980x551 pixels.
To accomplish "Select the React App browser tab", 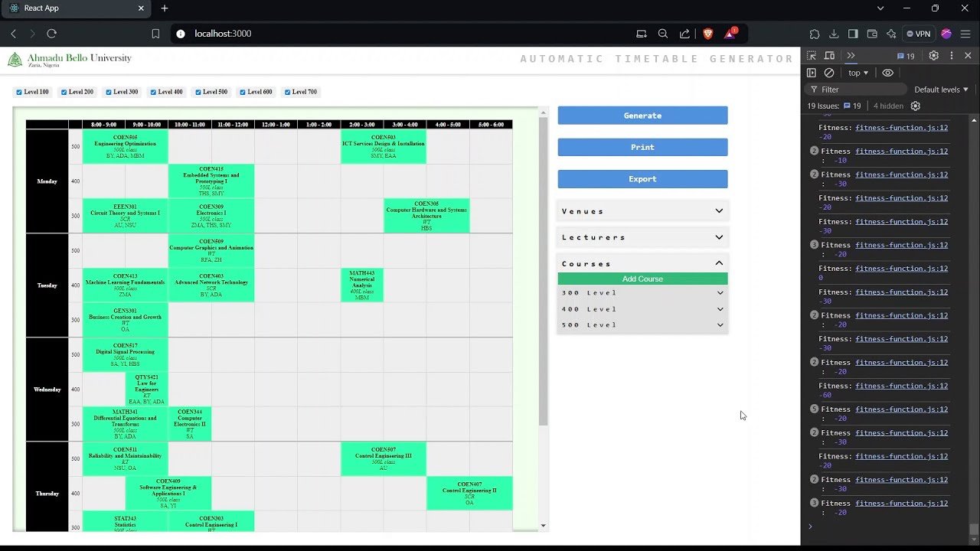I will pos(76,8).
